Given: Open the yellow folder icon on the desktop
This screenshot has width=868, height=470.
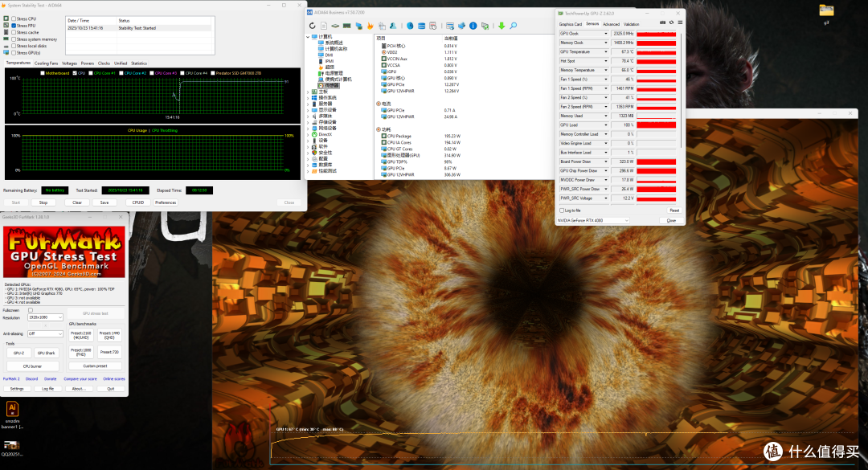Looking at the screenshot, I should (826, 10).
